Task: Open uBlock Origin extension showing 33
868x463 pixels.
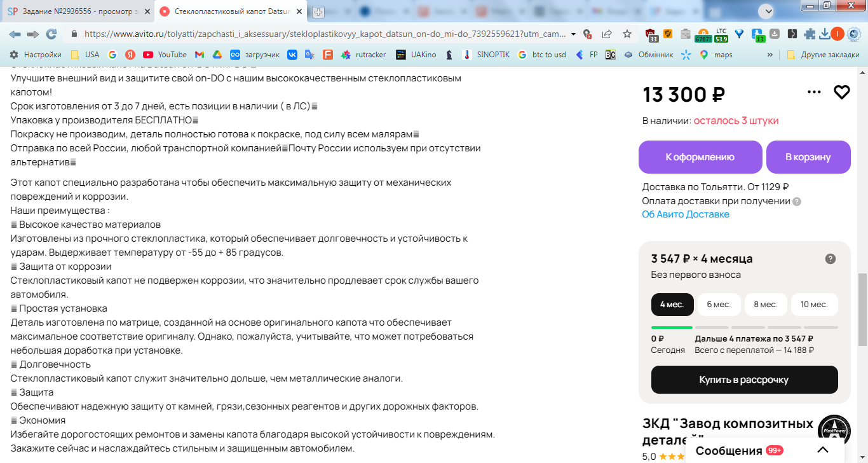Action: point(651,34)
